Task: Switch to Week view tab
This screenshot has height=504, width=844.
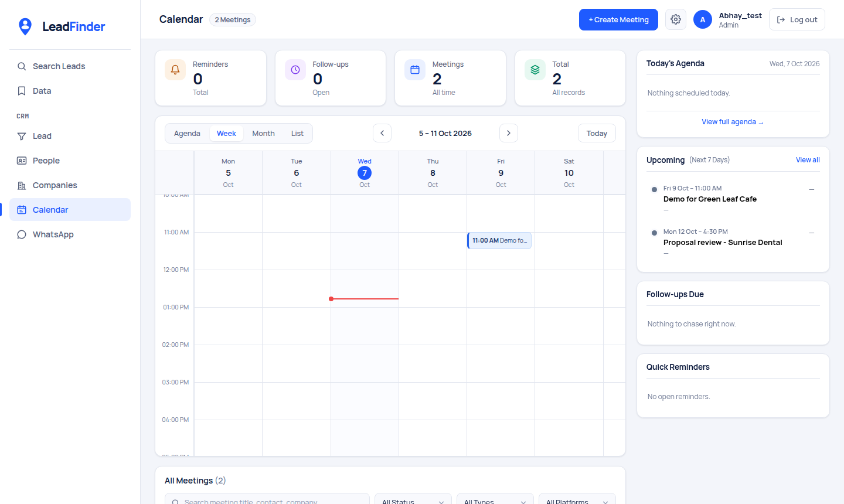Action: click(226, 134)
